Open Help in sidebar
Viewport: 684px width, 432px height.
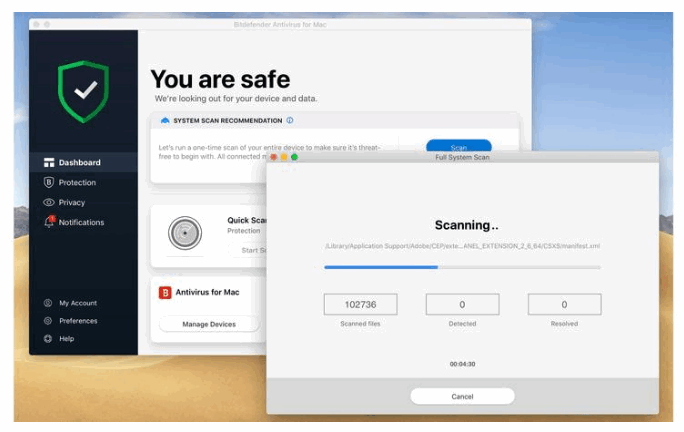click(x=67, y=339)
